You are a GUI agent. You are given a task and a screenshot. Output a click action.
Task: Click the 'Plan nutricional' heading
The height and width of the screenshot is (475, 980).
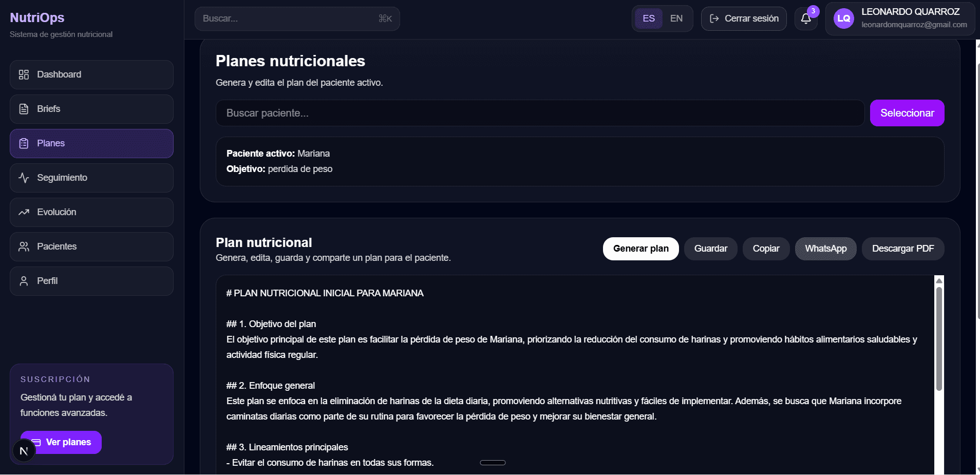point(263,242)
